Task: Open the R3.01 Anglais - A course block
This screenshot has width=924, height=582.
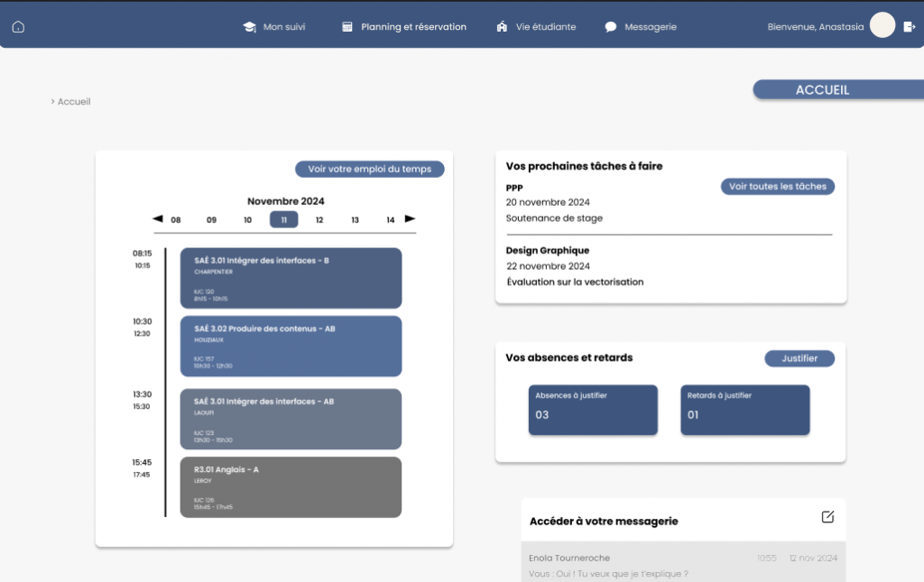Action: click(291, 487)
